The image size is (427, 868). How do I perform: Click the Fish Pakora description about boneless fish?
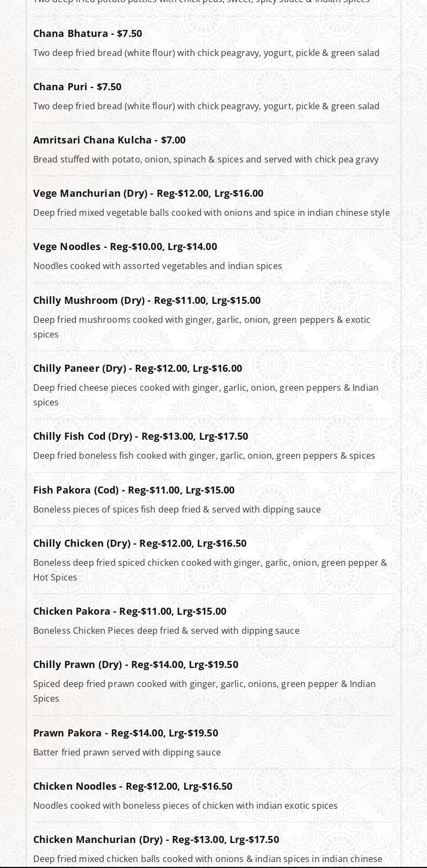(x=177, y=509)
